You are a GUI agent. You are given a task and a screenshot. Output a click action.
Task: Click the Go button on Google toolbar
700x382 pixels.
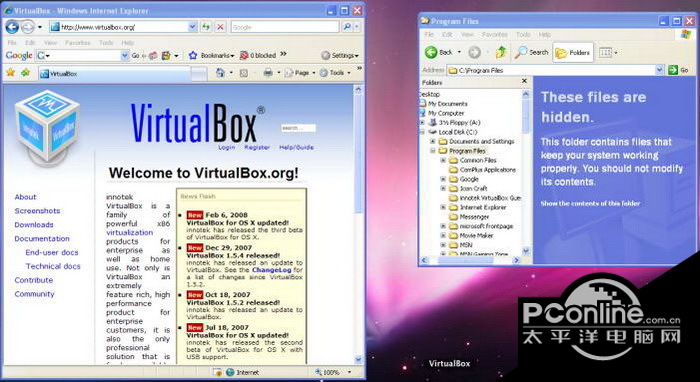tap(135, 55)
